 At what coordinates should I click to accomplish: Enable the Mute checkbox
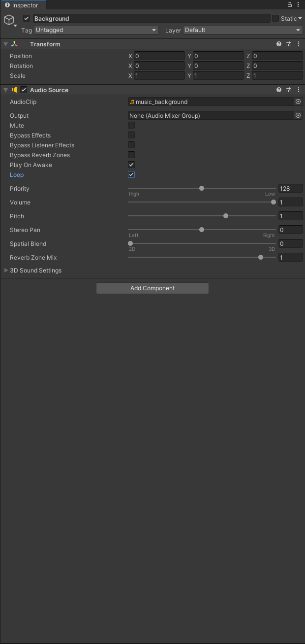point(131,125)
